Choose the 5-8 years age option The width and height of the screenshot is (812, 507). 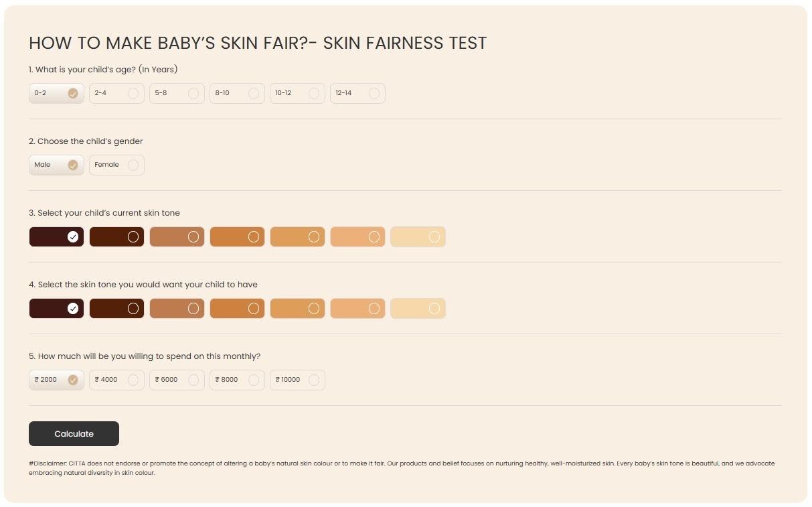(177, 93)
